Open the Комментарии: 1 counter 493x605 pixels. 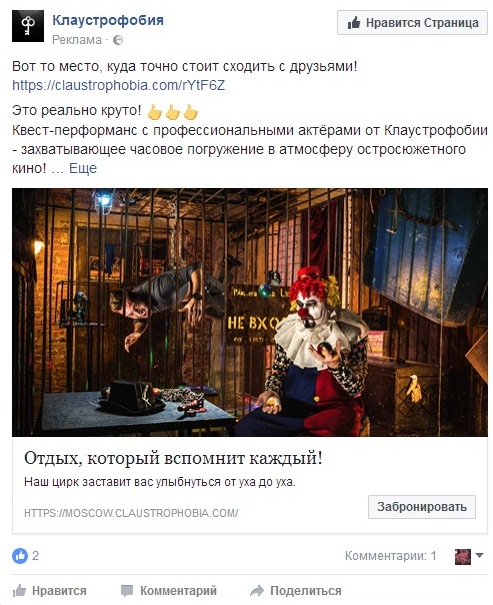(x=390, y=556)
